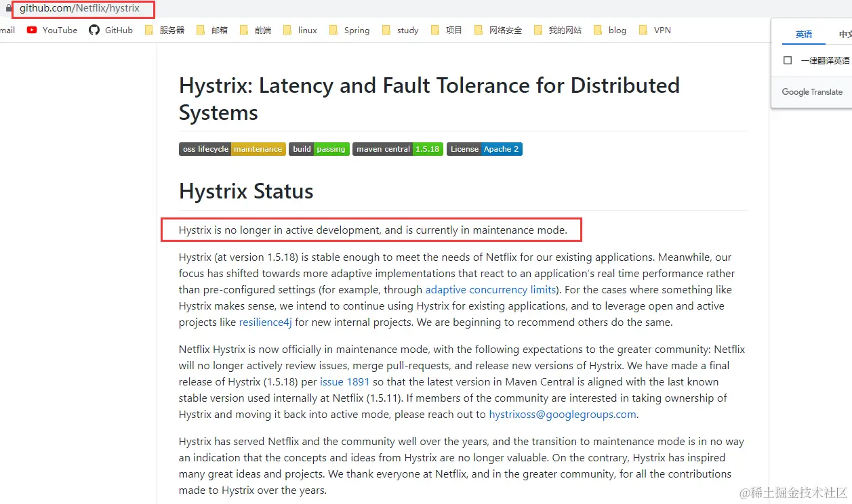Open the 前端 bookmark folder

[256, 30]
